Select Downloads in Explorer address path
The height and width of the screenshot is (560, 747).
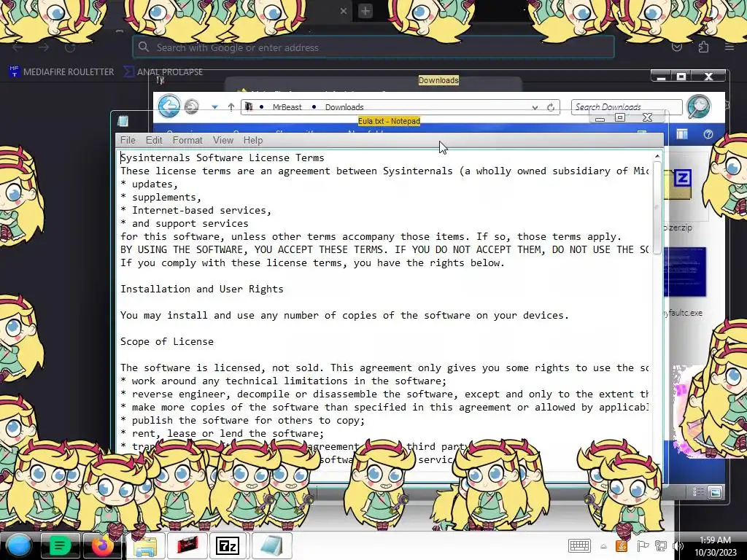tap(344, 107)
